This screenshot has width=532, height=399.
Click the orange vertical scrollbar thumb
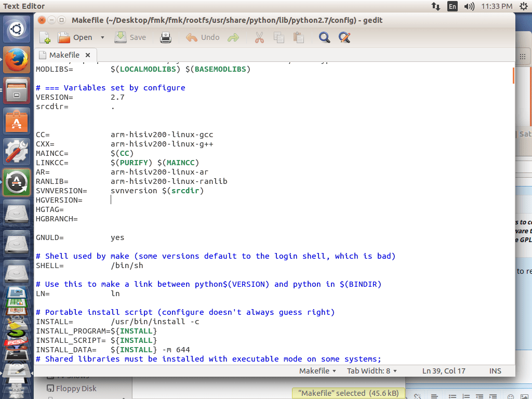(513, 75)
